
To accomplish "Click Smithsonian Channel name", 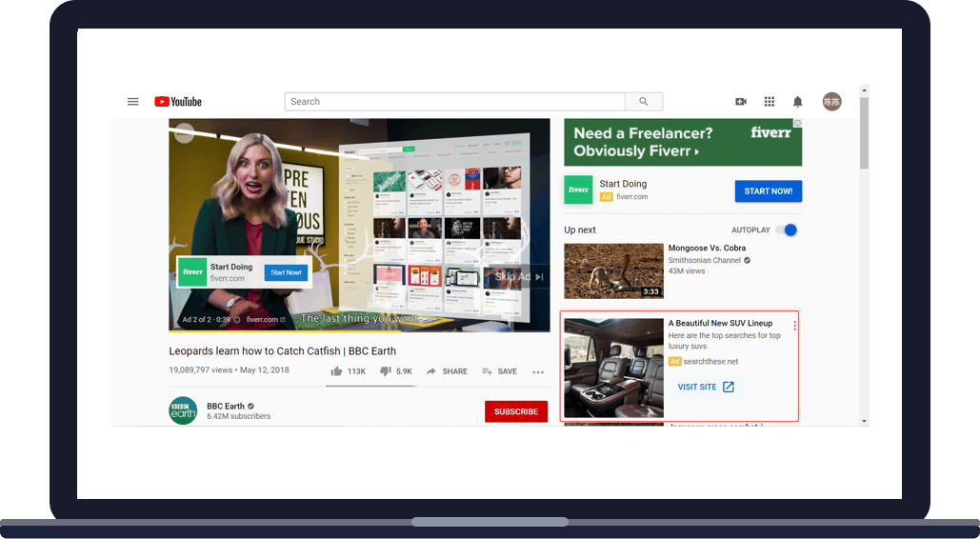I will [x=705, y=260].
